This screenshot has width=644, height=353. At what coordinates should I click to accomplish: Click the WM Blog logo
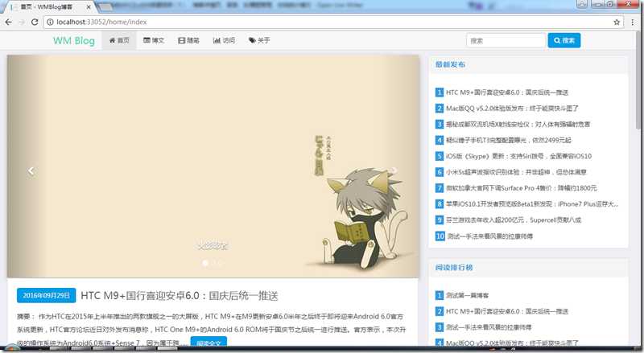coord(74,41)
